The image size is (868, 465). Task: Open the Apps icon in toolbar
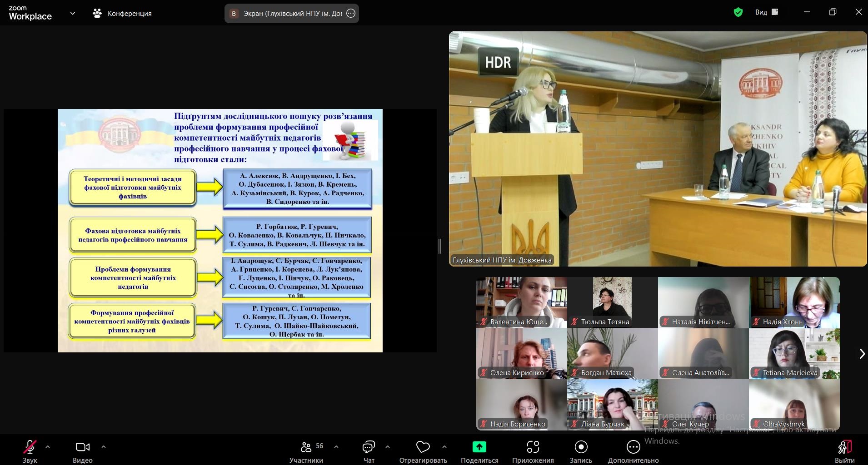point(533,447)
